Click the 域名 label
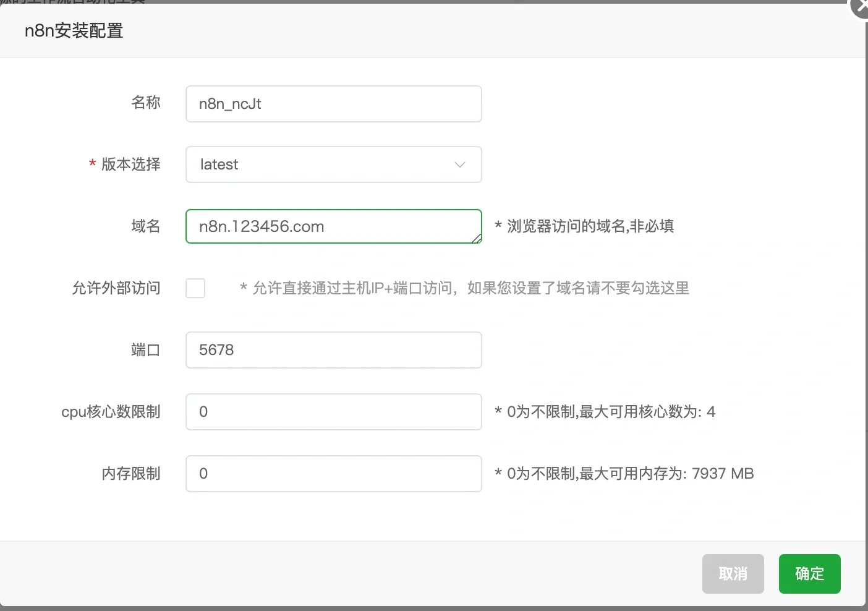The height and width of the screenshot is (611, 868). click(146, 226)
